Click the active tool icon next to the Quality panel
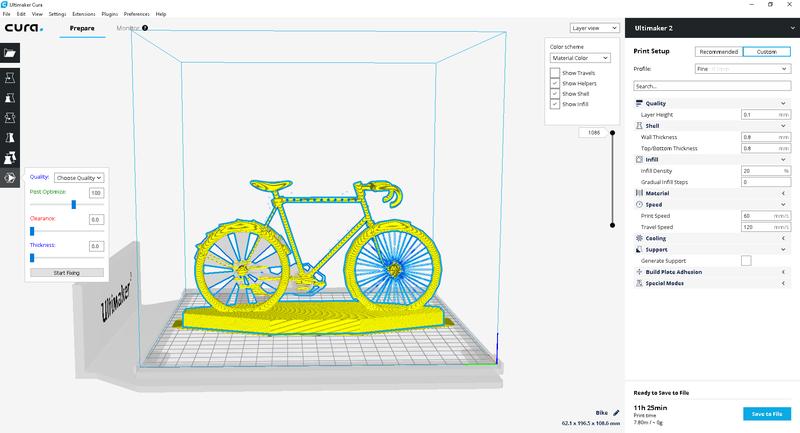 (11, 177)
